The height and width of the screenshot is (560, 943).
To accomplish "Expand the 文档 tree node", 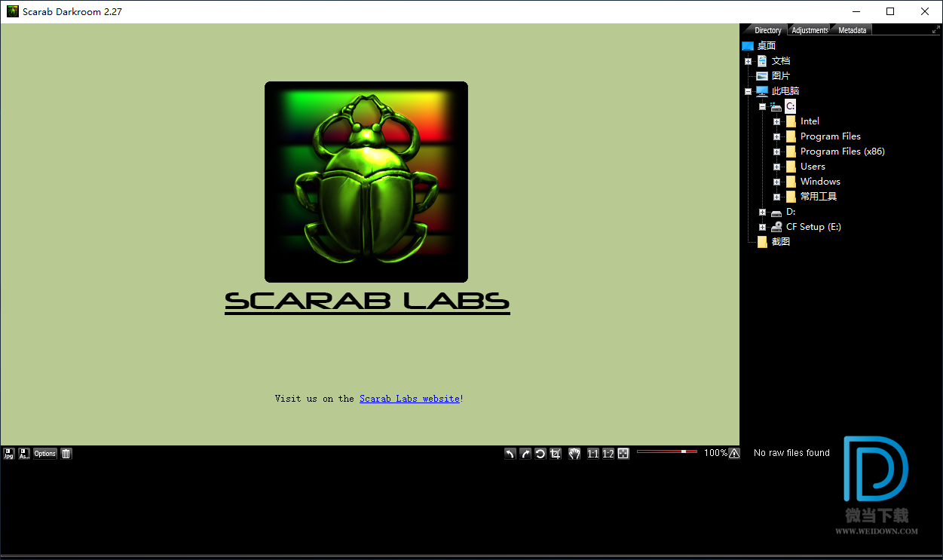I will click(748, 61).
